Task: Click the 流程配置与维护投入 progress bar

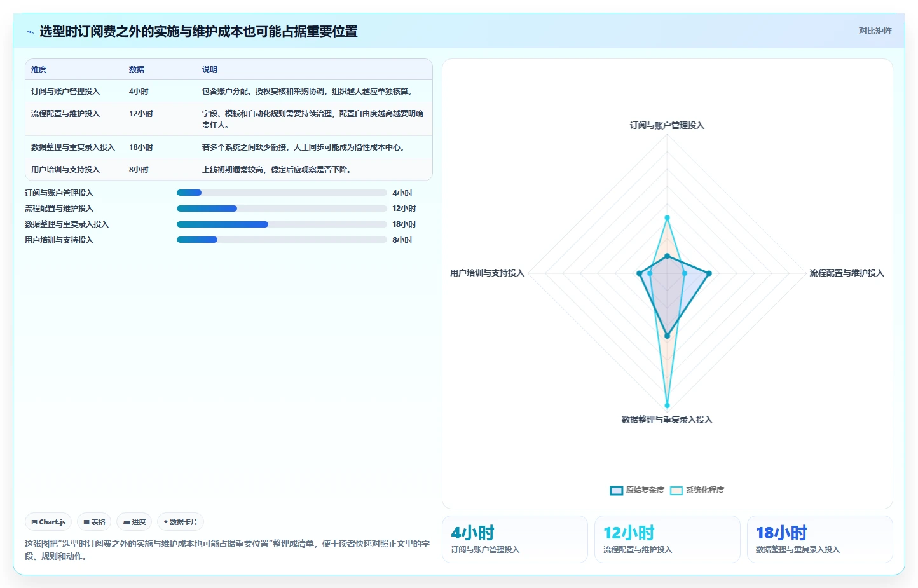Action: [x=282, y=209]
